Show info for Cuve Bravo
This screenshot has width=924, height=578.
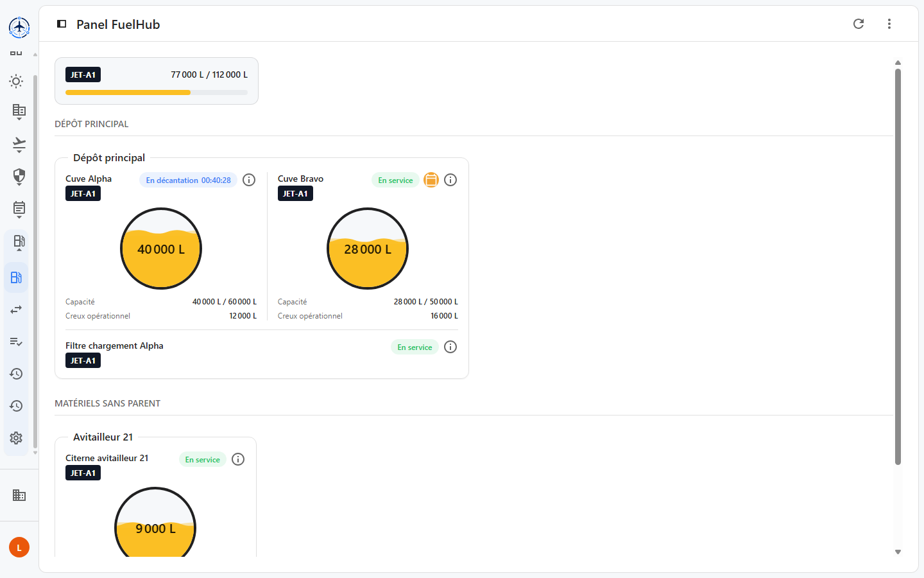tap(450, 180)
